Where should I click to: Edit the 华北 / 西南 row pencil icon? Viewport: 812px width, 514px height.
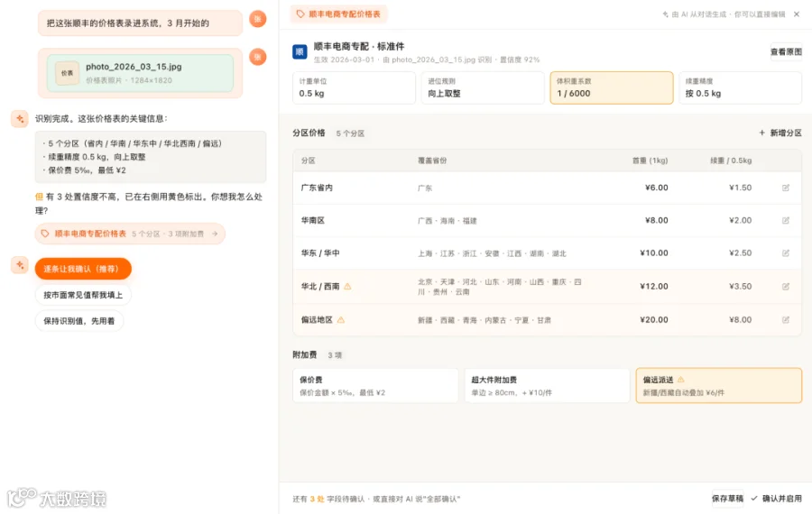coord(786,286)
